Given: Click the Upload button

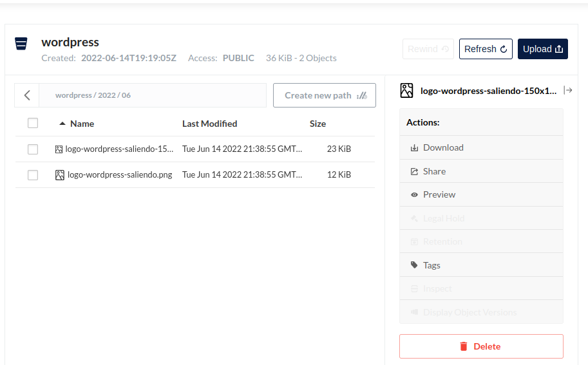Looking at the screenshot, I should coord(543,49).
